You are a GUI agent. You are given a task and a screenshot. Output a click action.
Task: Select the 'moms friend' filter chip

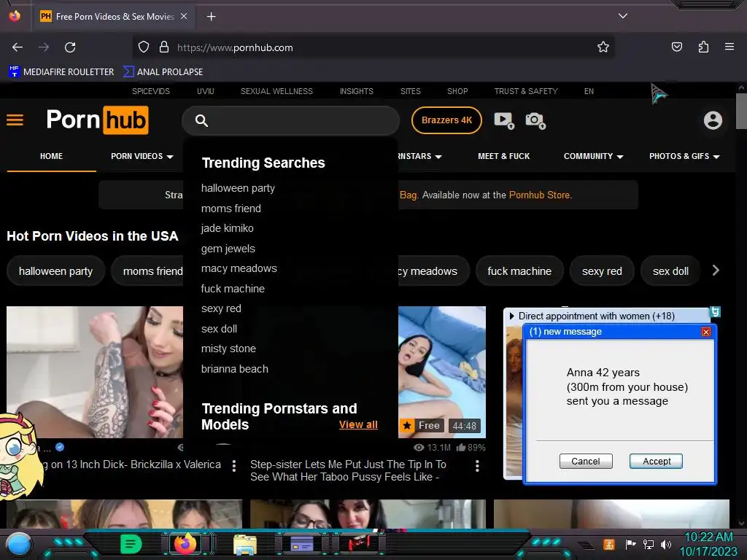click(147, 271)
